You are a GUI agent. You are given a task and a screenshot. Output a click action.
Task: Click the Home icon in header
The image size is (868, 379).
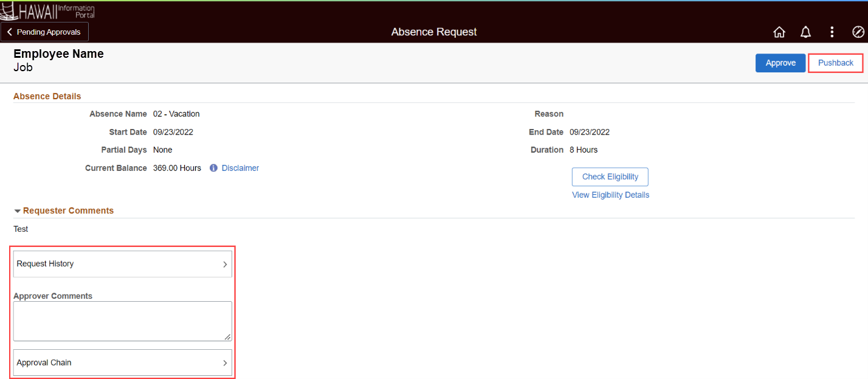779,32
